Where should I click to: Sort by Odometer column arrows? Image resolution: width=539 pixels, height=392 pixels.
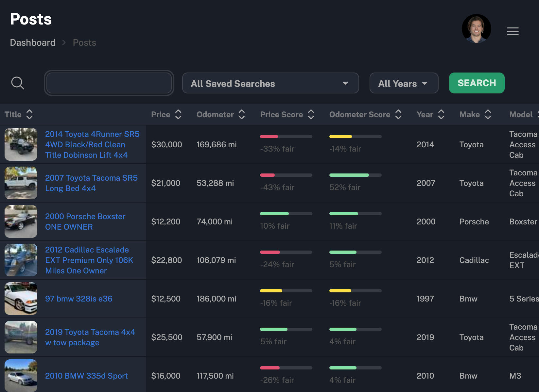(242, 115)
